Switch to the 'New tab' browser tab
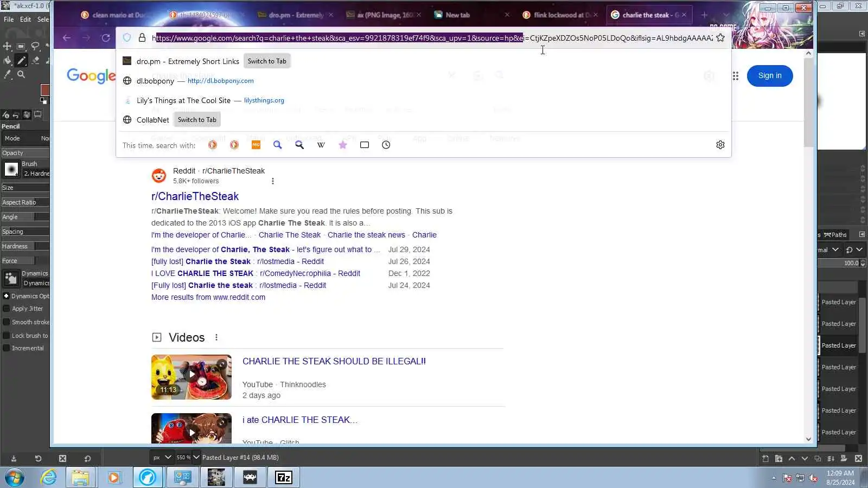The image size is (868, 488). click(x=471, y=15)
